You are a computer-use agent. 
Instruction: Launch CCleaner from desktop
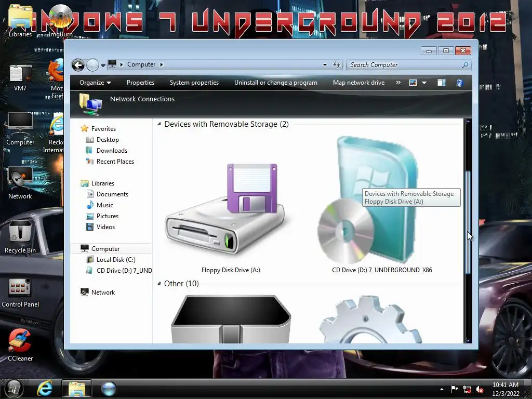20,345
